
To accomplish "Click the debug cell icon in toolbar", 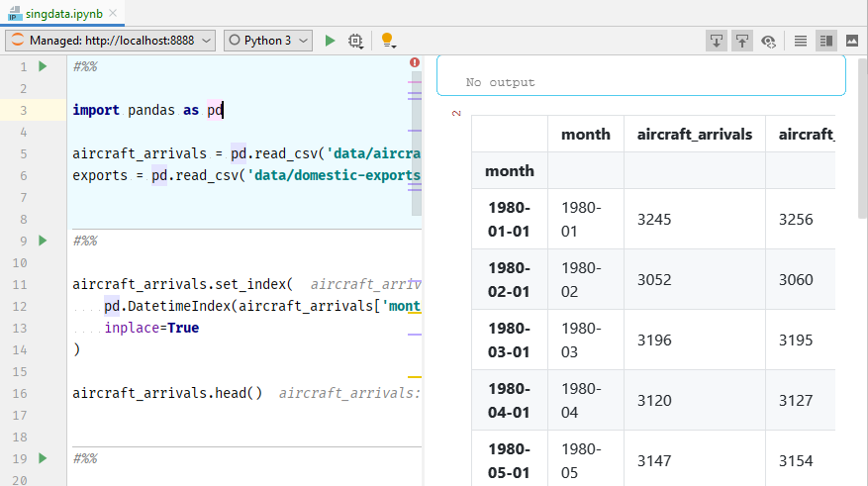I will coord(355,41).
